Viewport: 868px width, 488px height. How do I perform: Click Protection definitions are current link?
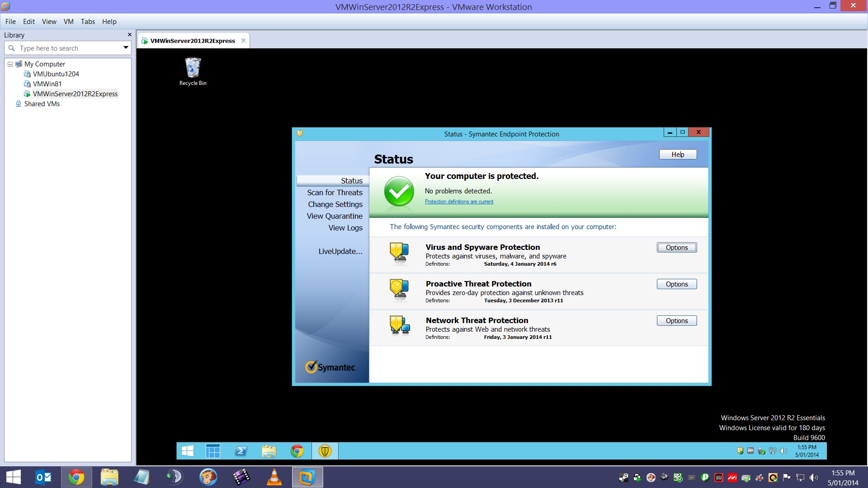tap(459, 202)
